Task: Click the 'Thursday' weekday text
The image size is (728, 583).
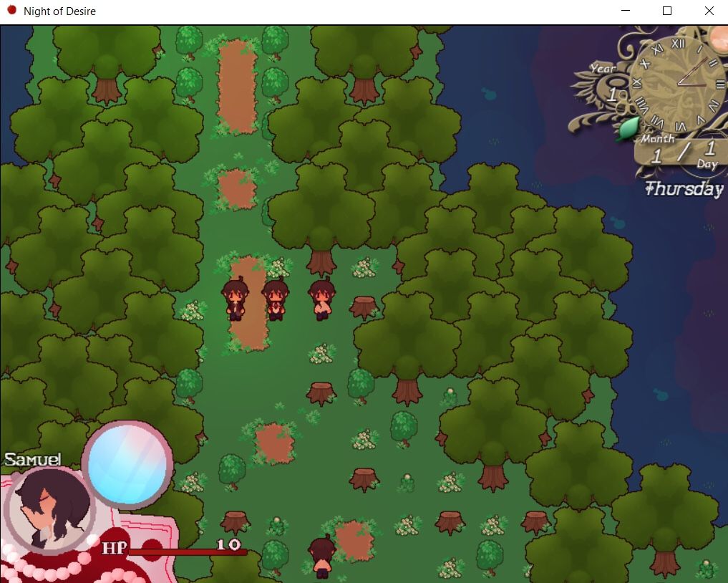Action: 685,188
